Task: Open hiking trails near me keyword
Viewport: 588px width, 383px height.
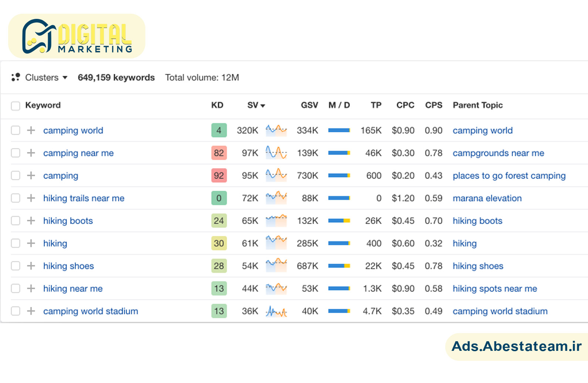Action: 84,198
